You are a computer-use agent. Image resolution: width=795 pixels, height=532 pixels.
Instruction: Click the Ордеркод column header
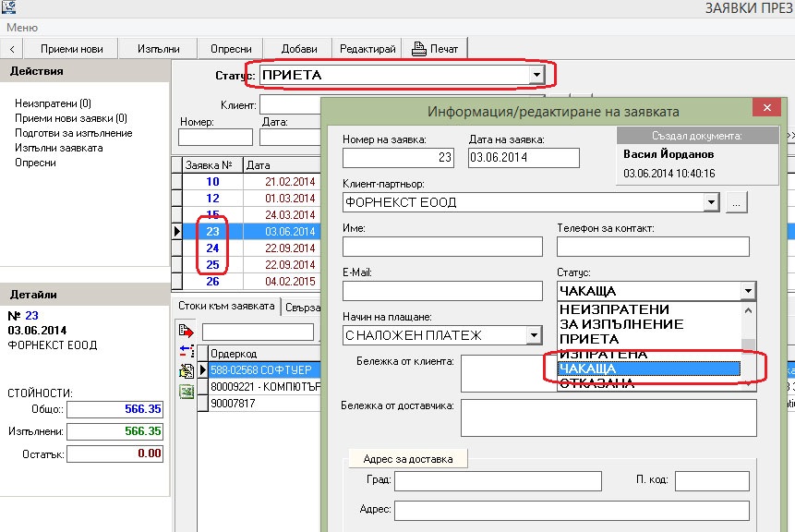click(265, 354)
